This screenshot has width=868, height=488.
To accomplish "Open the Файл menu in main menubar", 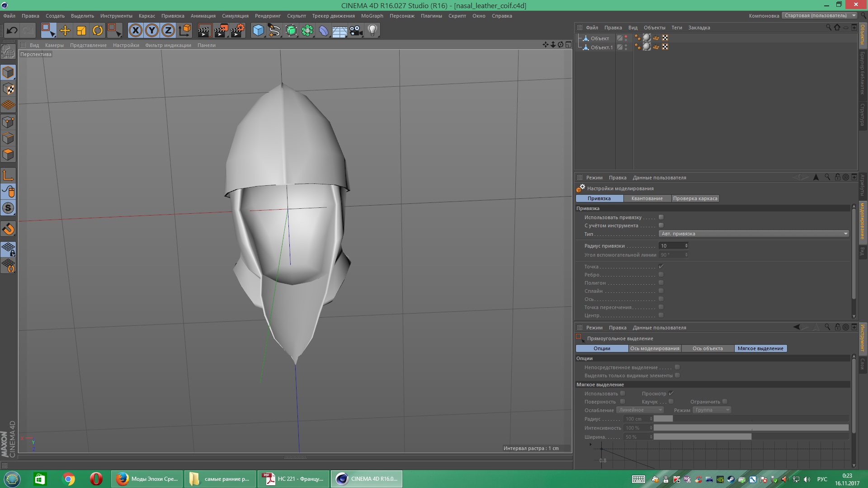I will pyautogui.click(x=9, y=16).
